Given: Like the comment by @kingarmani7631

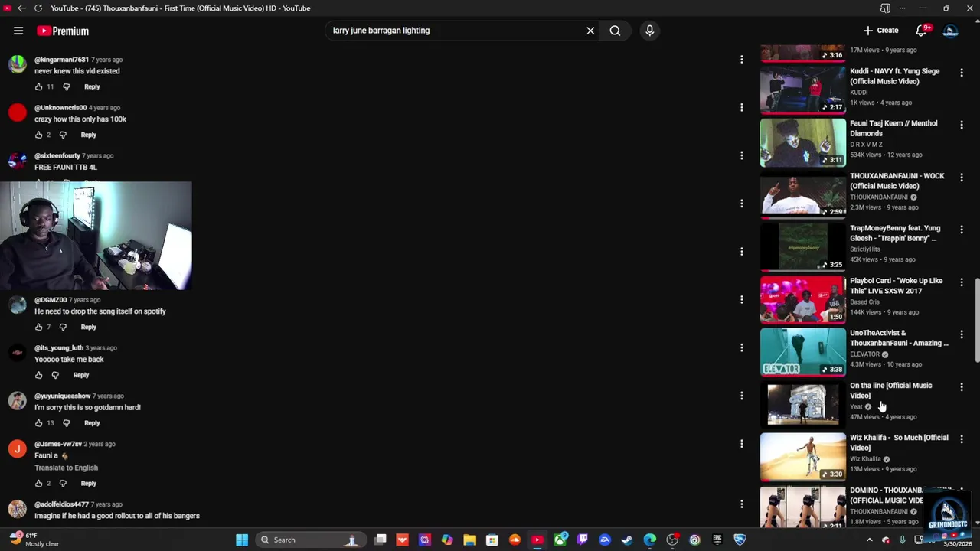Looking at the screenshot, I should coord(38,86).
